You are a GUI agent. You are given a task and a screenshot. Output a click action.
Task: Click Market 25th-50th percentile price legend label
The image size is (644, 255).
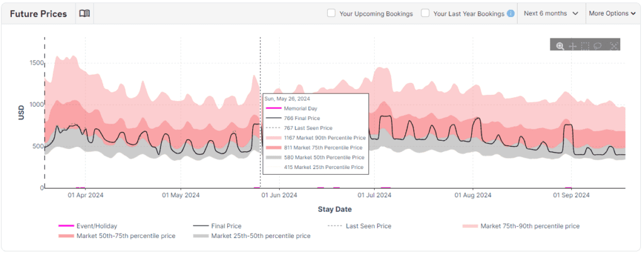tap(260, 236)
